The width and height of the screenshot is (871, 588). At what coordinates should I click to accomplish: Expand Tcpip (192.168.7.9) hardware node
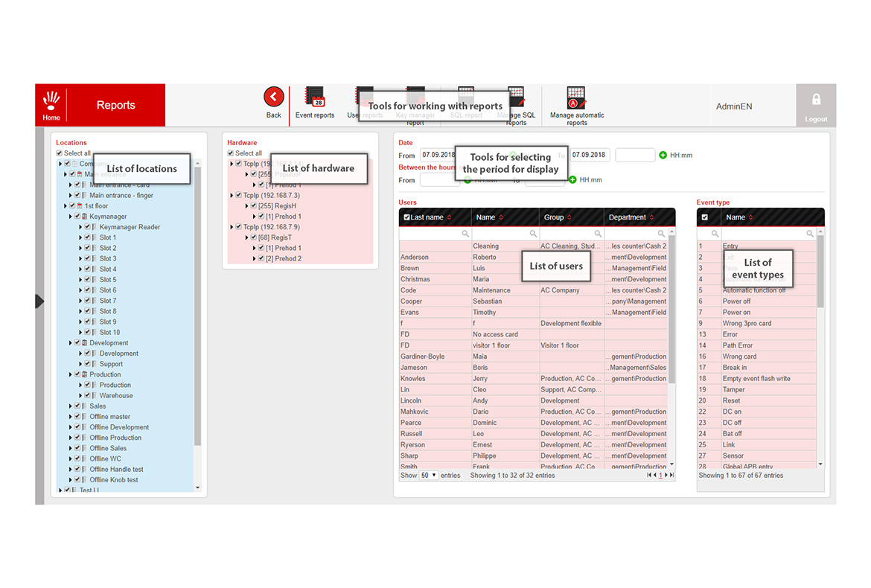point(232,226)
